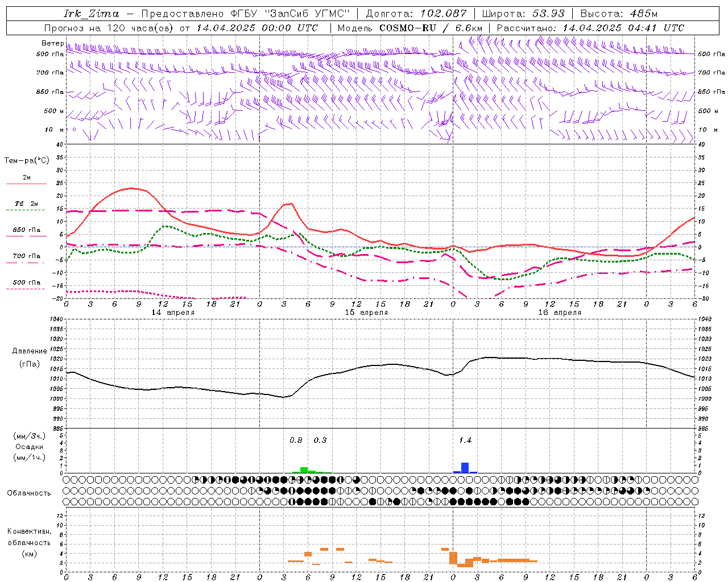728x582 pixels.
Task: Click the "15 апреля" date label
Action: (x=366, y=313)
